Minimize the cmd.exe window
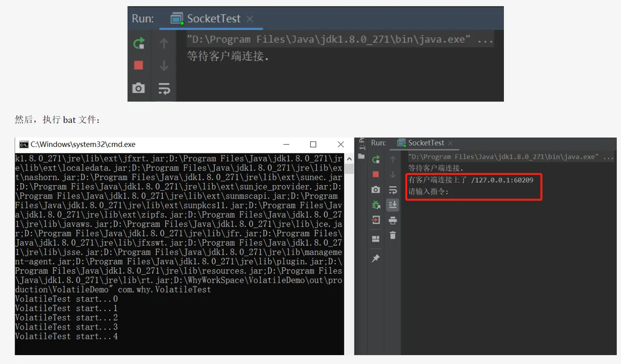621x364 pixels. 287,145
